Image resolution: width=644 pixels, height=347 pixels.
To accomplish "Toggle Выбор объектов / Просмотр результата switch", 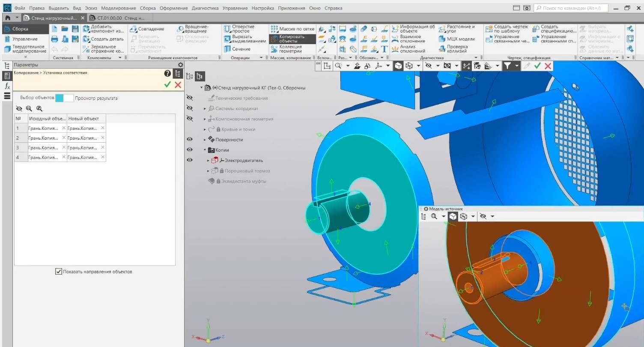I will (65, 98).
